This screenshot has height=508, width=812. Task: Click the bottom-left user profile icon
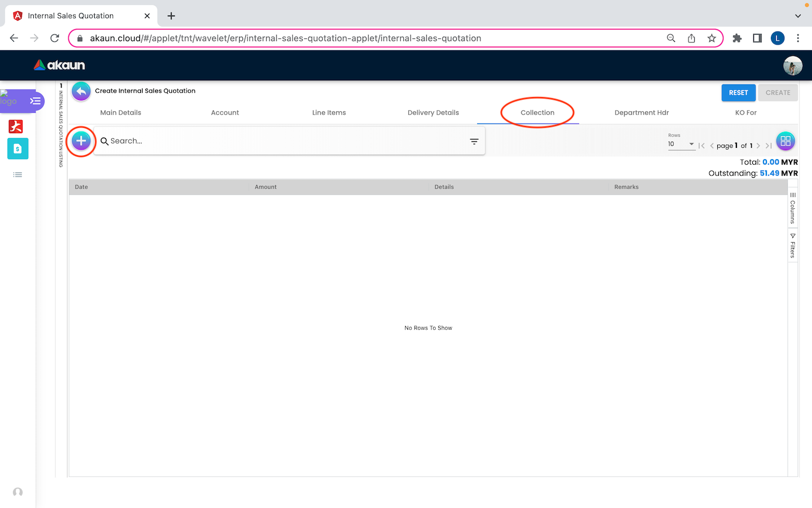(x=18, y=492)
